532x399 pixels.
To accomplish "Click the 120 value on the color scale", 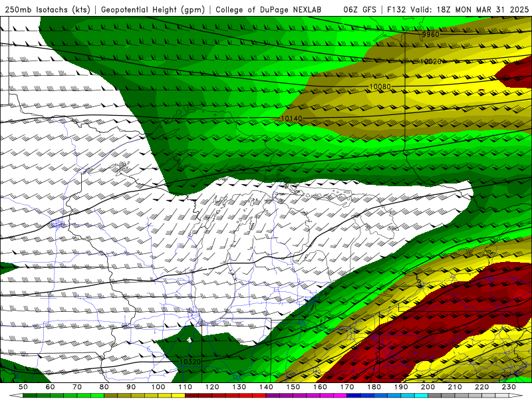I will 212,387.
